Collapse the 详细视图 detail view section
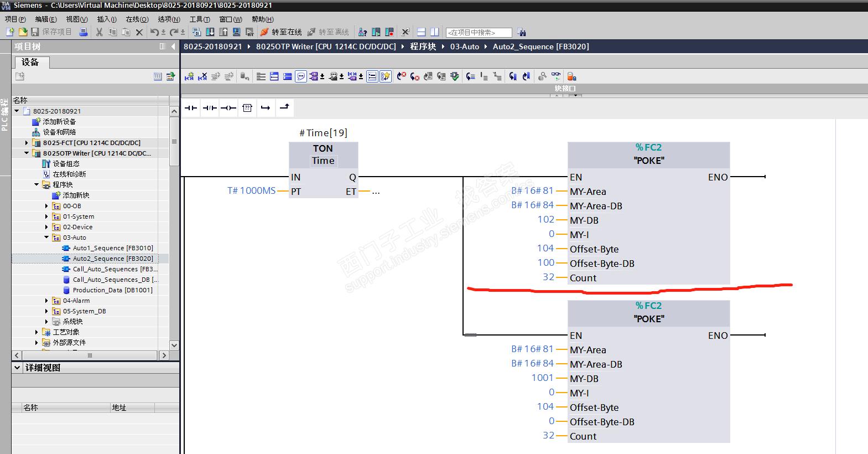 (x=17, y=368)
